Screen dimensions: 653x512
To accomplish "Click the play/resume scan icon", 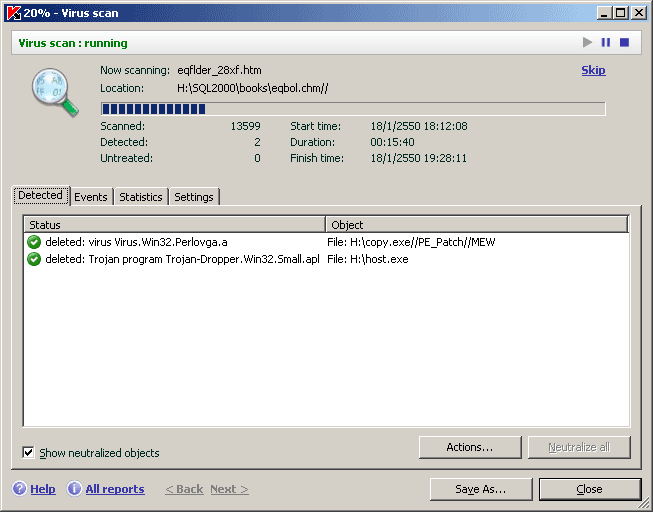I will [x=587, y=42].
